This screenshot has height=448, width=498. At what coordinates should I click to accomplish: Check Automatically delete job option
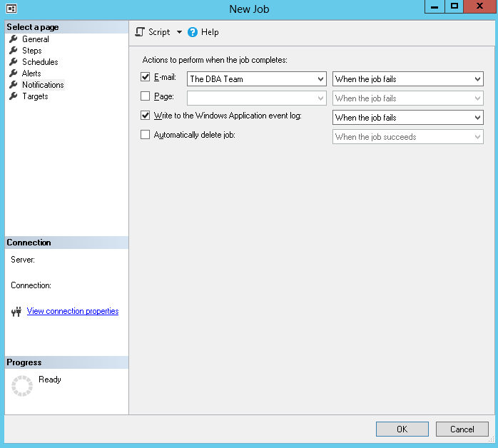click(x=145, y=135)
